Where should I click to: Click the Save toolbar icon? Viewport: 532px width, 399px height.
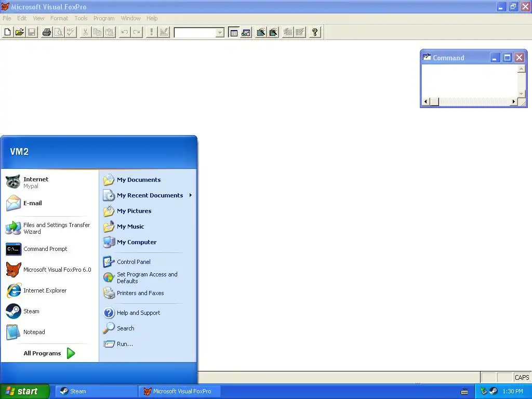point(32,32)
